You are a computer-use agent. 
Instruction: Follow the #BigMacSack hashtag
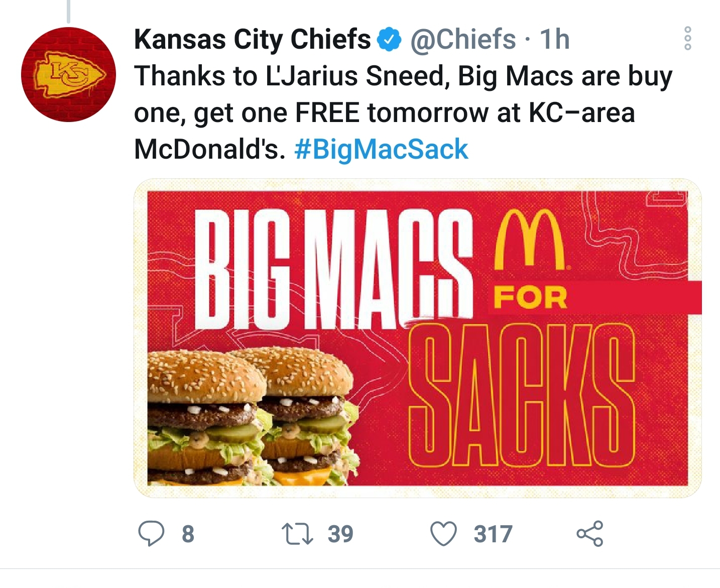(381, 149)
